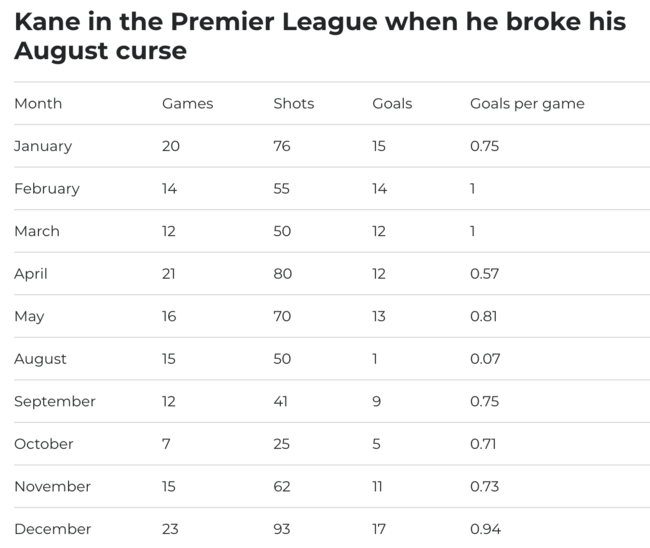The height and width of the screenshot is (548, 650).
Task: Select the April month cell
Action: [31, 274]
